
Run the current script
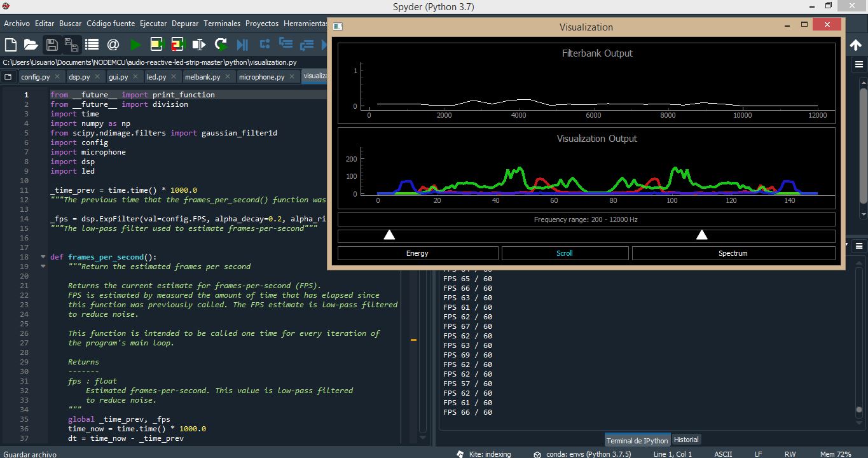tap(135, 45)
